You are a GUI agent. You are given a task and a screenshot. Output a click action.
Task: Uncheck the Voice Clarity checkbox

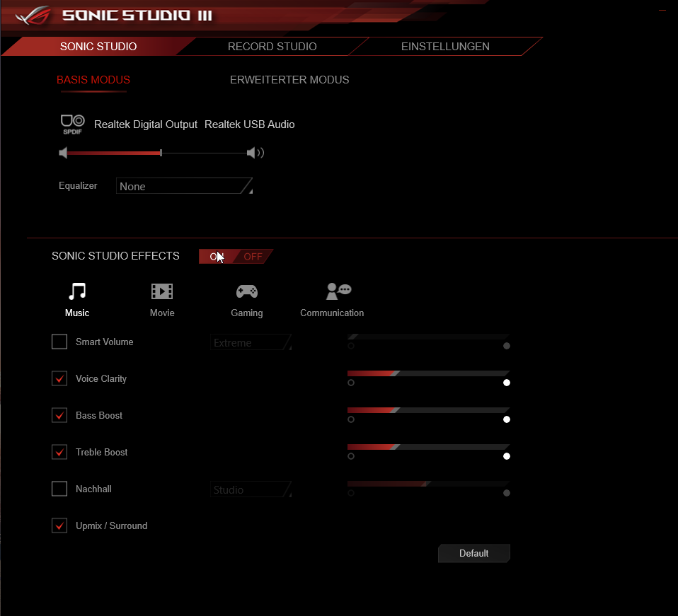[x=59, y=378]
